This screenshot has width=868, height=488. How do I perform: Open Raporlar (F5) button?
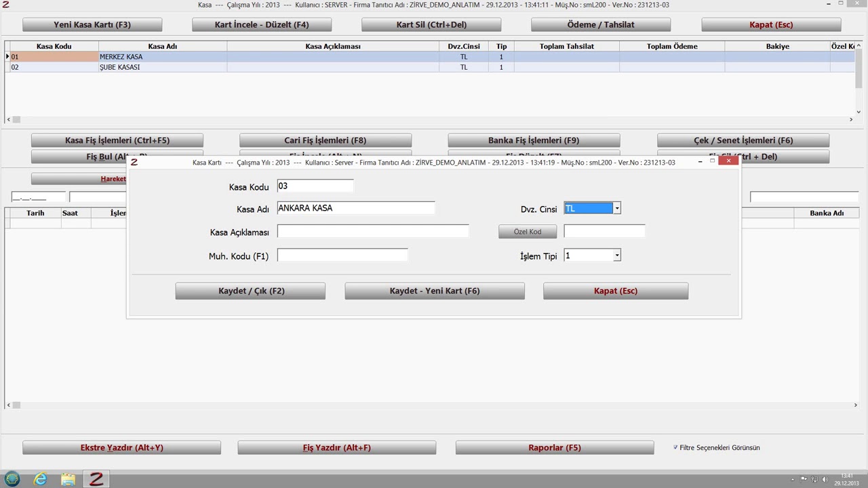click(555, 447)
